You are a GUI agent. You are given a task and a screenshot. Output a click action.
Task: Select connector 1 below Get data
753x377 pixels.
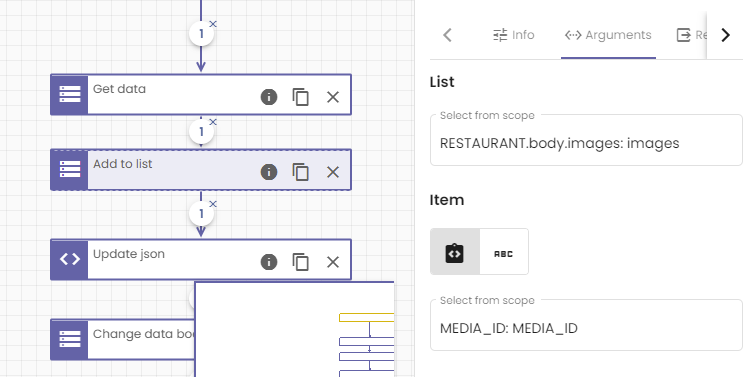[201, 132]
